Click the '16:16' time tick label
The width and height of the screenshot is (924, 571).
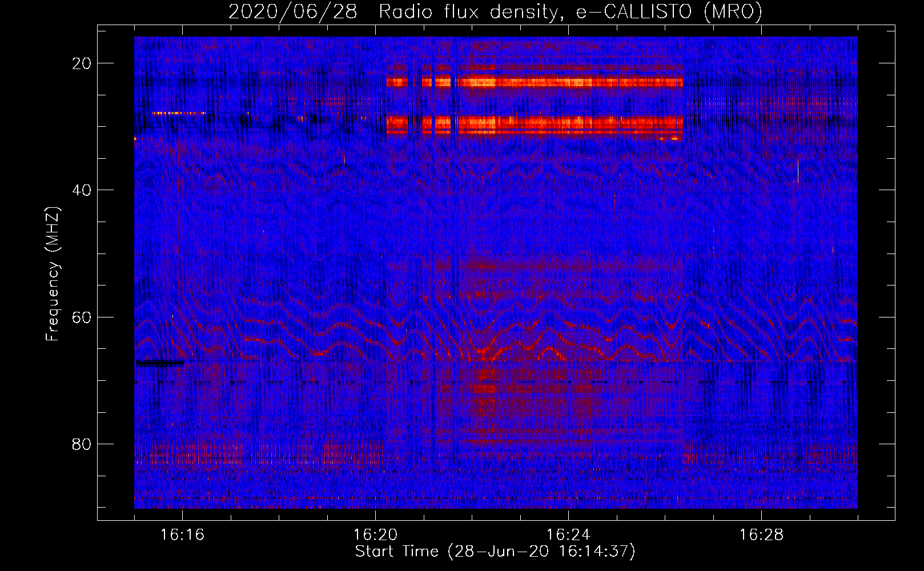[183, 535]
